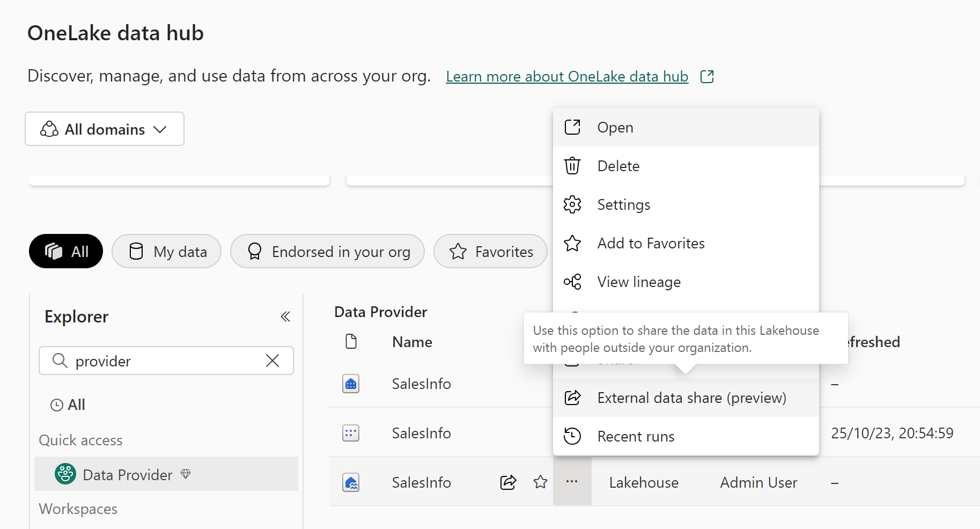The height and width of the screenshot is (529, 980).
Task: Click the cylinder icon in My data pill
Action: pyautogui.click(x=136, y=251)
